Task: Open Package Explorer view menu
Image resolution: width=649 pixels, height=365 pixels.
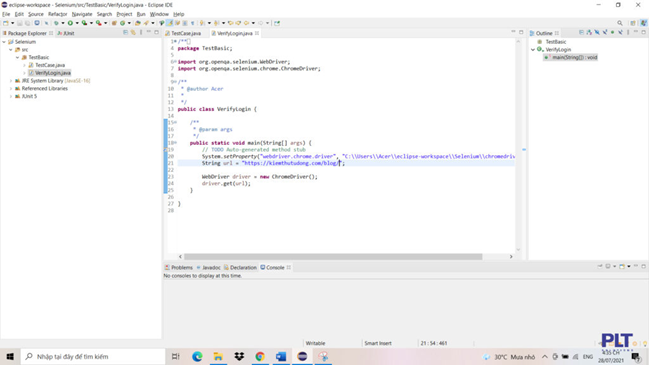Action: [141, 32]
